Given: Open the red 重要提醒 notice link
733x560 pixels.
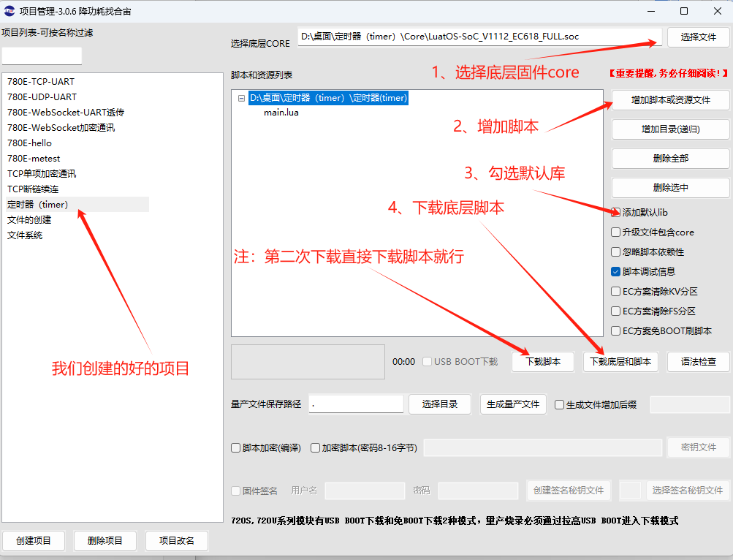Looking at the screenshot, I should point(668,73).
